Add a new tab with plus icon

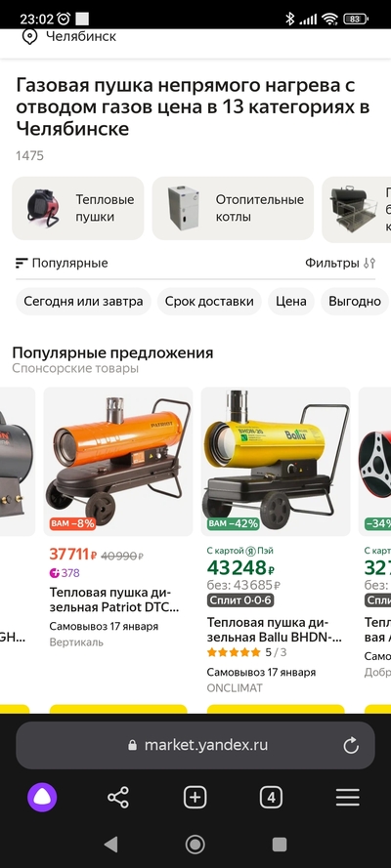[195, 797]
